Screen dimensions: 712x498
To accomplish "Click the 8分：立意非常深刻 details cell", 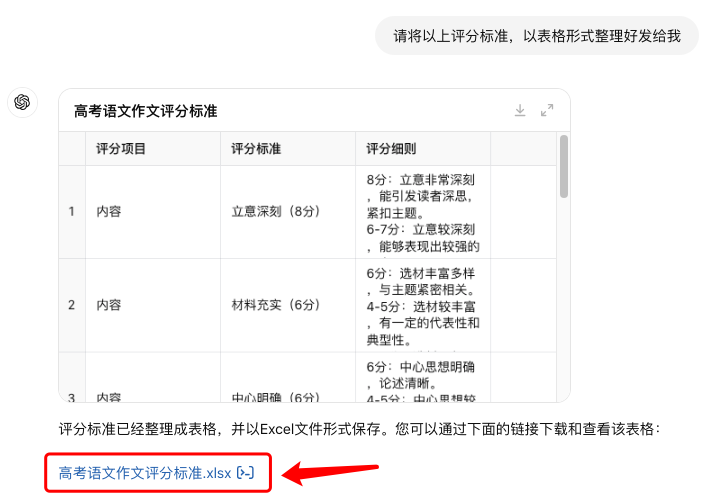I will click(422, 212).
